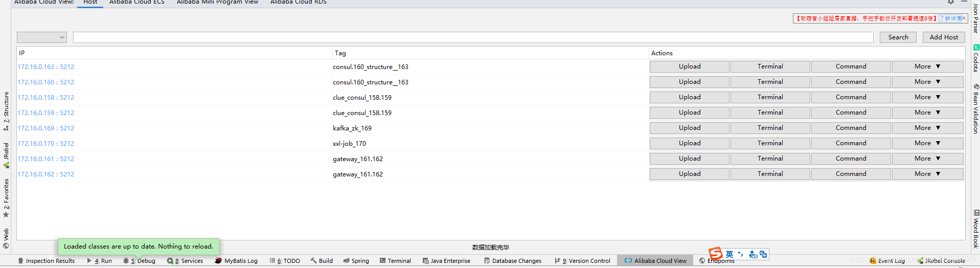Viewport: 980px width, 268px height.
Task: Open Terminal for host 172.16.0.169
Action: point(770,128)
